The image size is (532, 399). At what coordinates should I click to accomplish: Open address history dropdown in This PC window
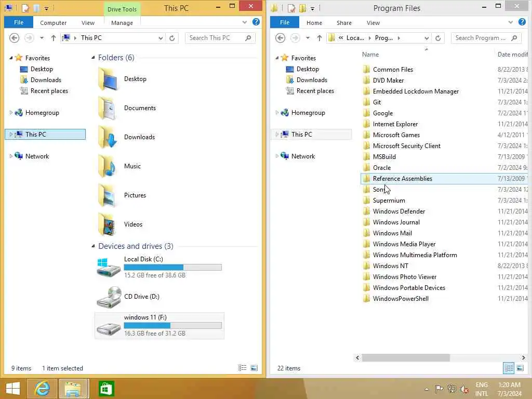pyautogui.click(x=161, y=38)
